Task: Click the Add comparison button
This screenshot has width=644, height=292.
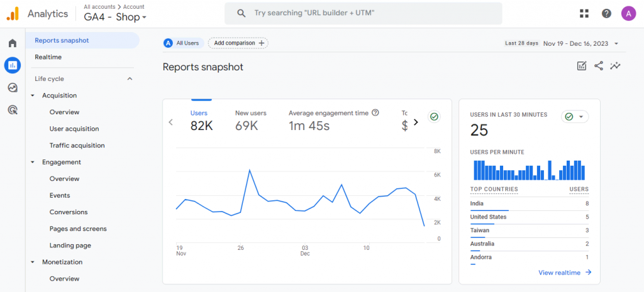Action: tap(238, 43)
